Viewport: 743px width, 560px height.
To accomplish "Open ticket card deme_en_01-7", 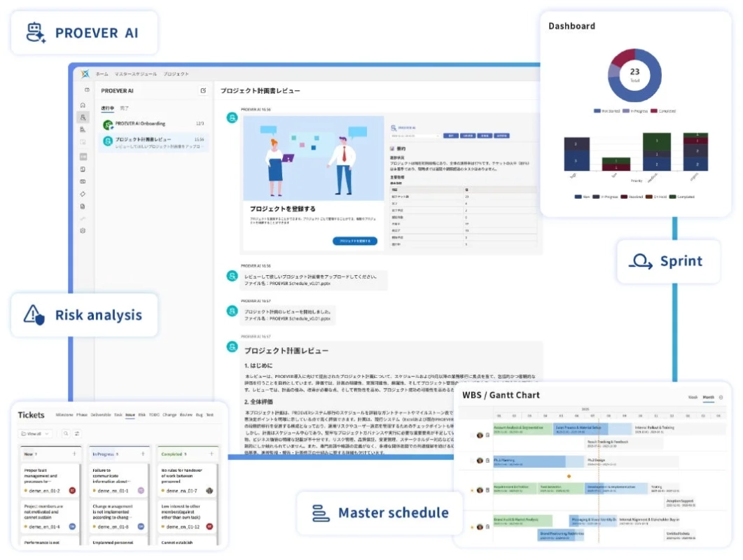I will [x=187, y=480].
